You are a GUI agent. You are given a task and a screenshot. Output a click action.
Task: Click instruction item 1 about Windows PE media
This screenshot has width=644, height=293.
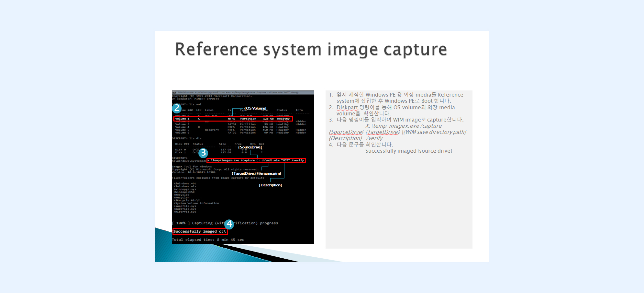pyautogui.click(x=396, y=98)
